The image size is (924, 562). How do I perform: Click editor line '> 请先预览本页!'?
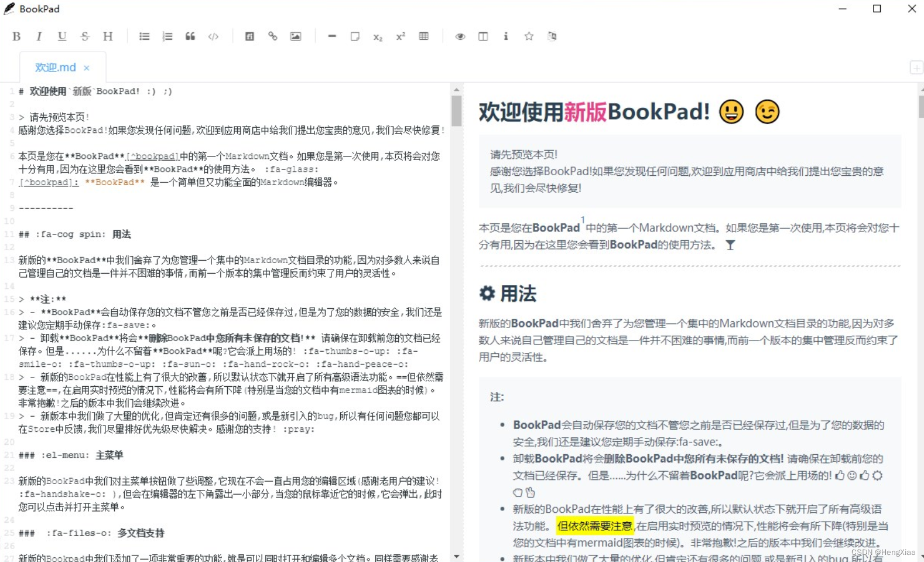54,117
